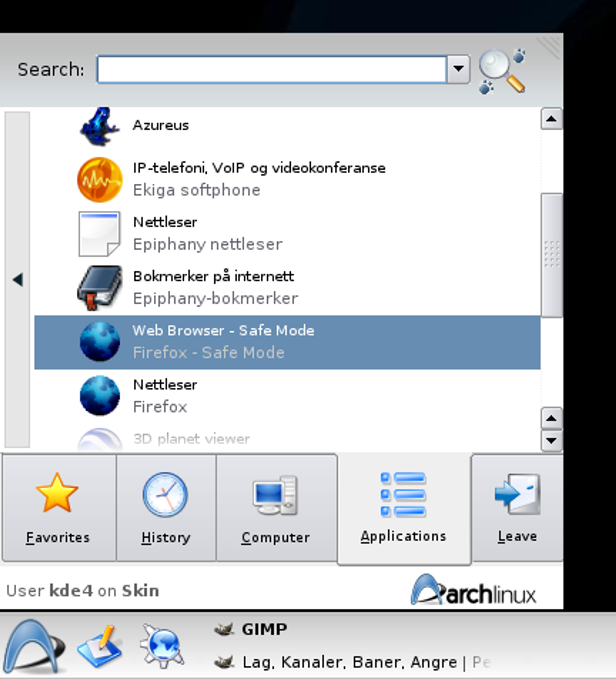The width and height of the screenshot is (616, 679).
Task: Launch the Firefox Nettleser entry
Action: [x=287, y=396]
